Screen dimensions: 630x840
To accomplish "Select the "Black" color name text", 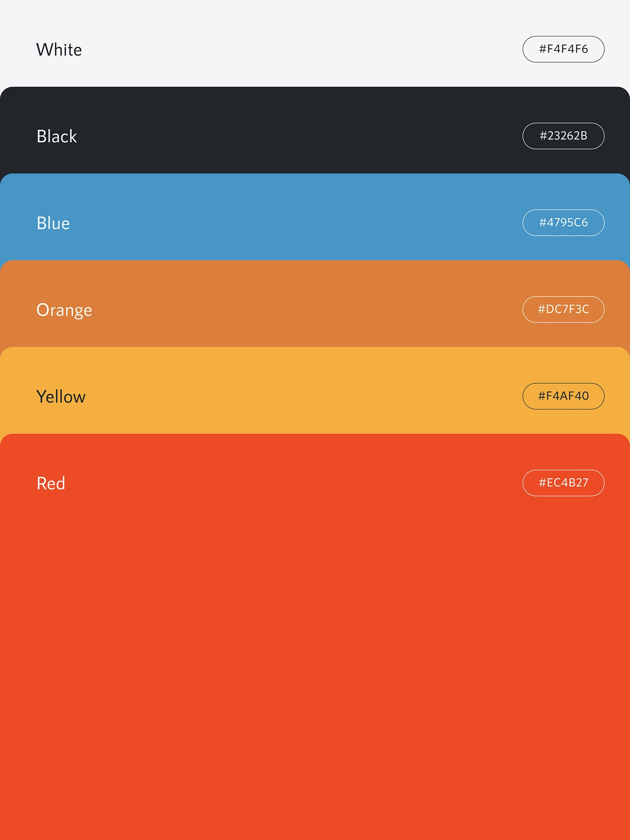I will (57, 136).
